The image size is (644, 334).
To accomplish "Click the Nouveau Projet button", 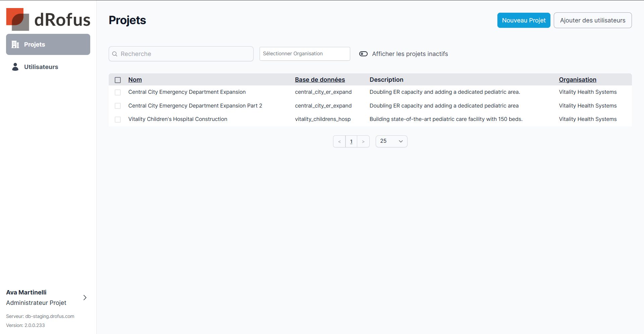I will [x=524, y=20].
